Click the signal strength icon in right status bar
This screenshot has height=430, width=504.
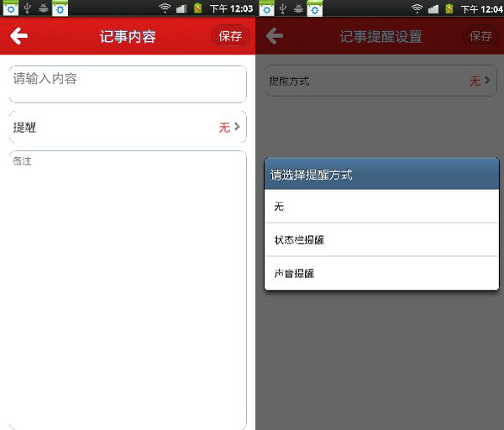pyautogui.click(x=433, y=8)
